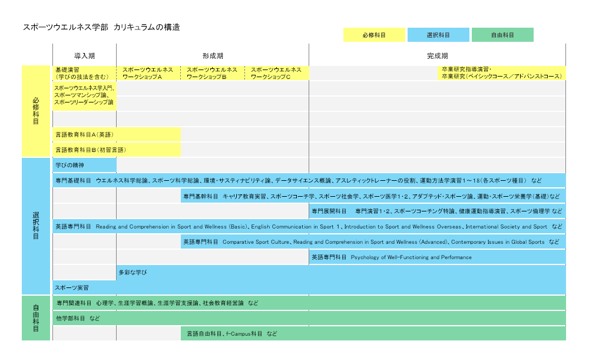
Task: Select the 専門展開科目 row
Action: coord(438,211)
